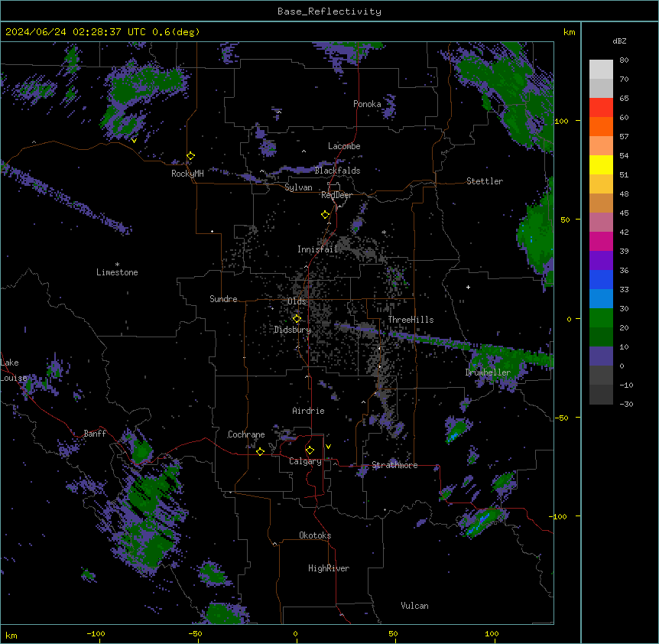Viewport: 659px width, 644px height.
Task: Click the 50 tick on the bottom axis
Action: pyautogui.click(x=393, y=633)
